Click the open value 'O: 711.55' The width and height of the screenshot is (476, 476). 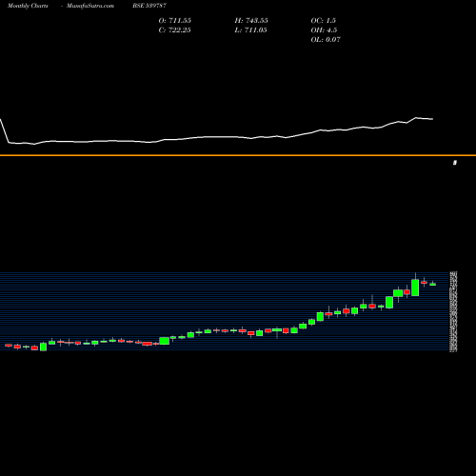(175, 21)
